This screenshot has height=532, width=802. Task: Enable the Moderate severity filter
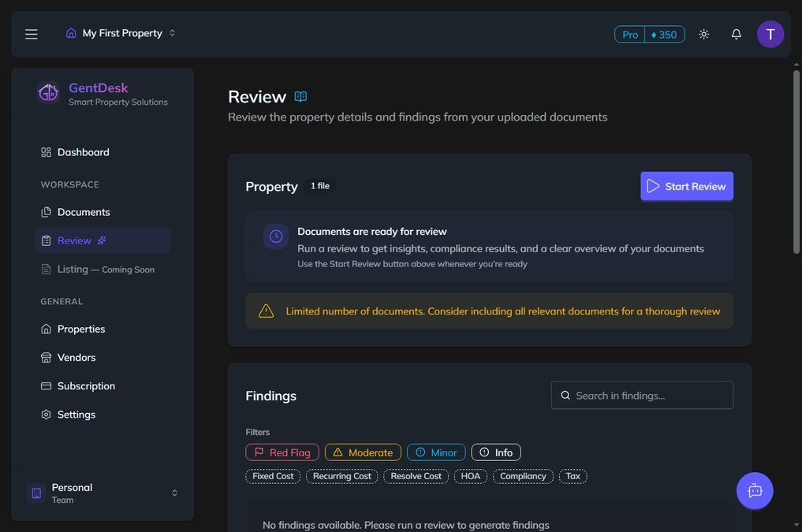(363, 452)
